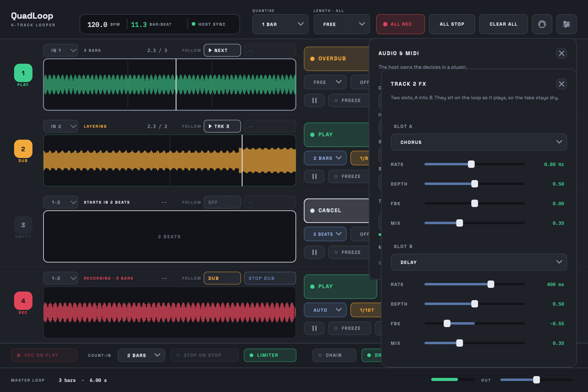Viewport: 588px width, 392px height.
Task: Open the Length FREE dropdown
Action: click(341, 24)
